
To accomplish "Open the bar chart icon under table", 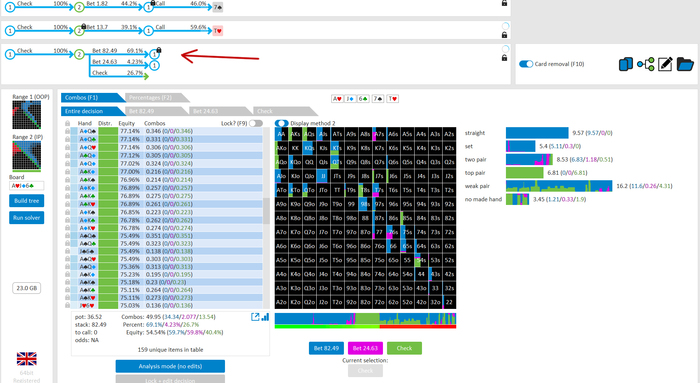I will (265, 317).
